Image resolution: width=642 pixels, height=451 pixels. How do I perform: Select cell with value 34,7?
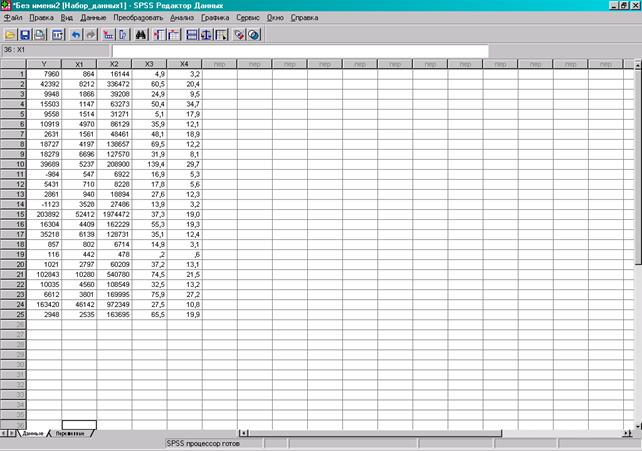pos(185,104)
